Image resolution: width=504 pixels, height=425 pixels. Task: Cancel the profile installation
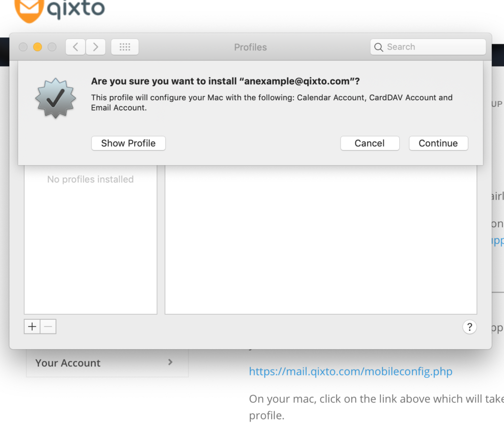370,143
